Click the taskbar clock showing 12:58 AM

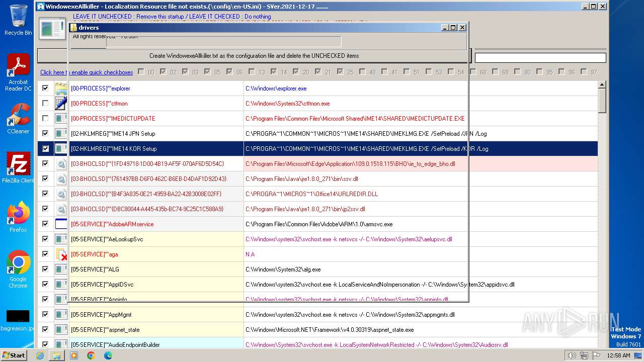(618, 355)
